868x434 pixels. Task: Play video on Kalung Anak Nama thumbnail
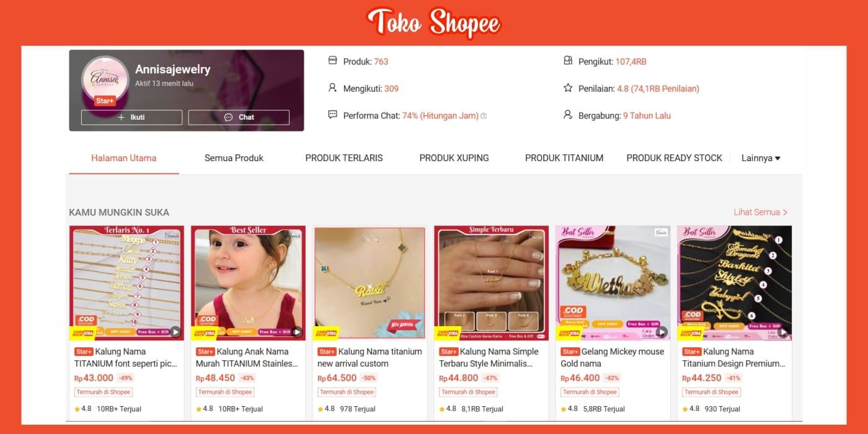tap(297, 332)
